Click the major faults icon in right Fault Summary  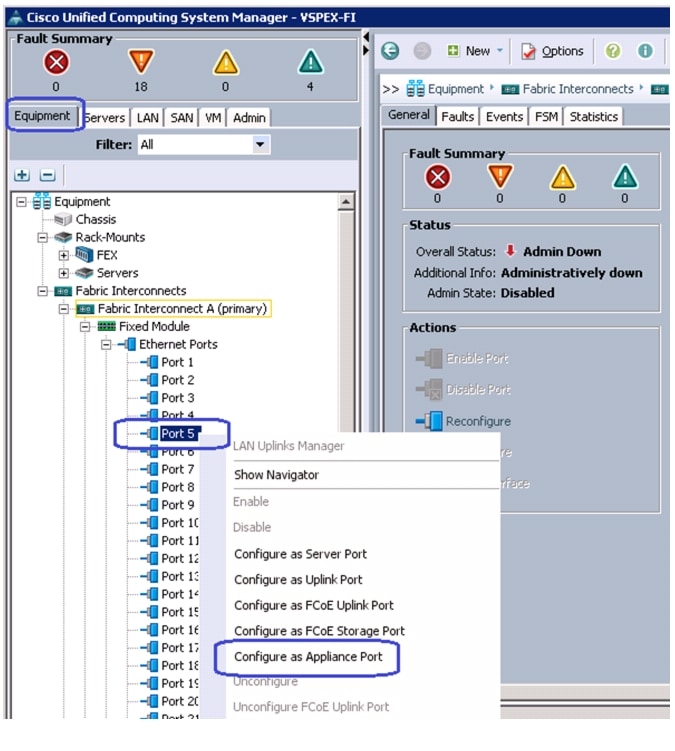tap(500, 176)
